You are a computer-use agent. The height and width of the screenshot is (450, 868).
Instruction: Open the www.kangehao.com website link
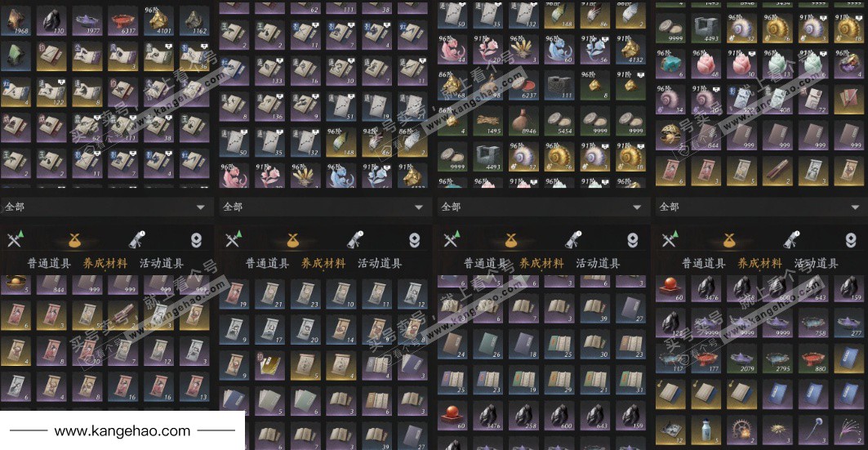pyautogui.click(x=122, y=430)
